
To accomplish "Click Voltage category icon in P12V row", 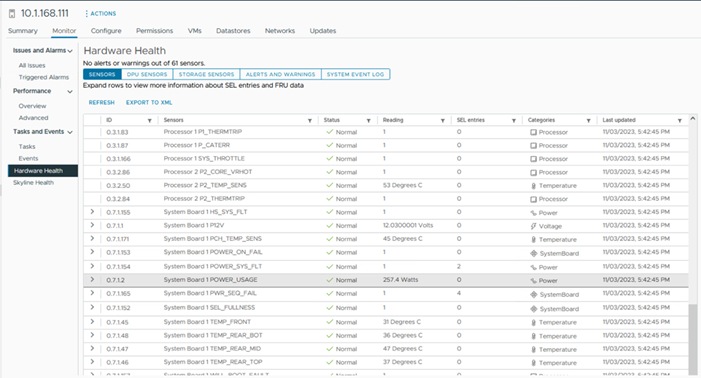I will [533, 227].
